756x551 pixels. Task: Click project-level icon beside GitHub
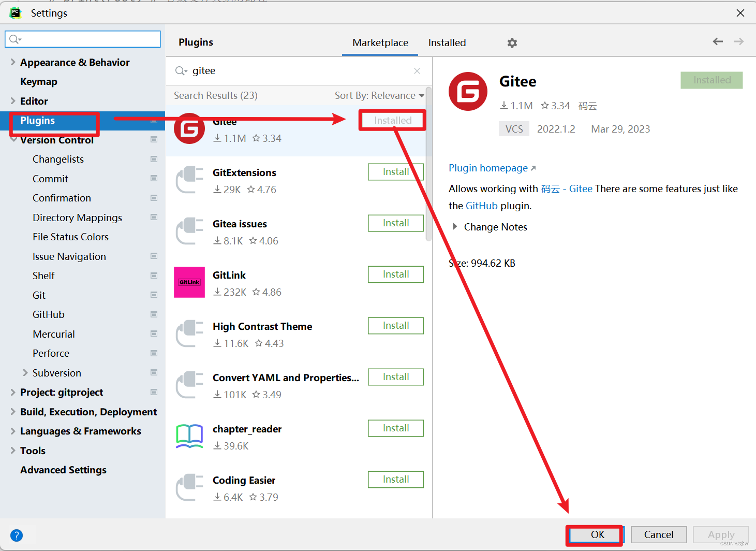tap(154, 314)
